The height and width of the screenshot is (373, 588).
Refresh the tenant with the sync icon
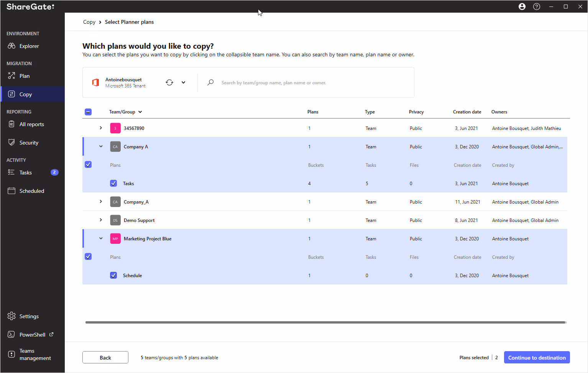(169, 82)
